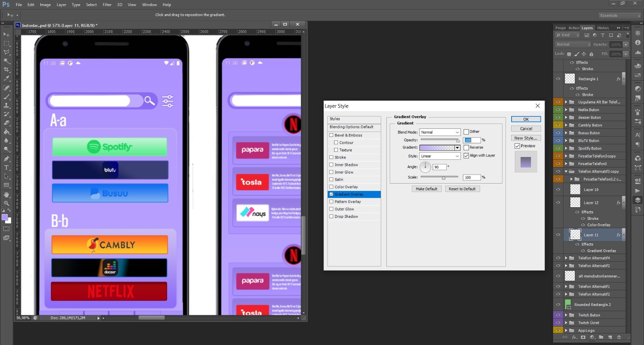Enable the Reverse checkbox

point(466,147)
